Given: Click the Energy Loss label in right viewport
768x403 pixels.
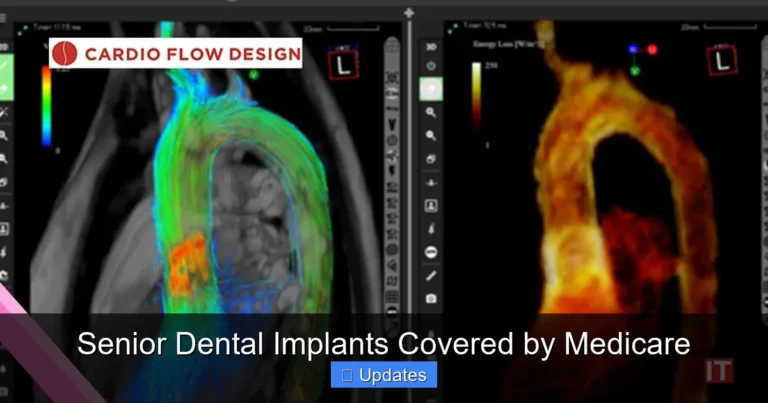Looking at the screenshot, I should click(508, 45).
